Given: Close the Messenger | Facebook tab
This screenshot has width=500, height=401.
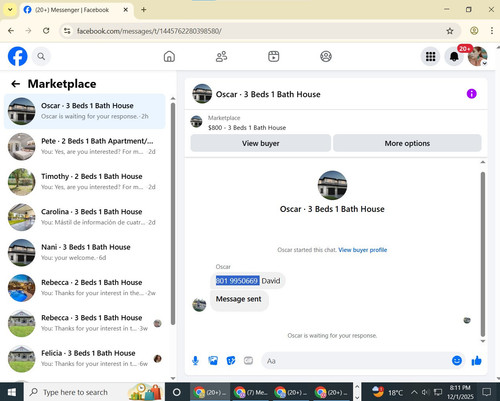Looking at the screenshot, I should [126, 10].
